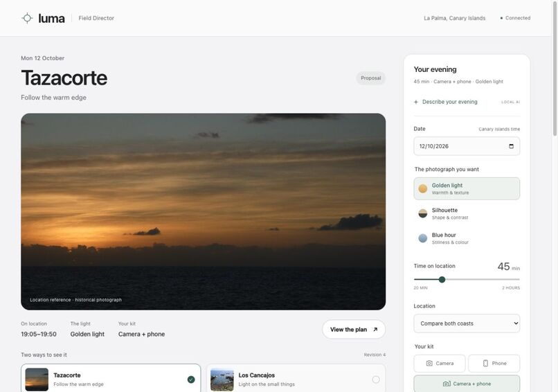Open the Compare both coasts location dropdown
The width and height of the screenshot is (558, 392).
click(x=467, y=323)
